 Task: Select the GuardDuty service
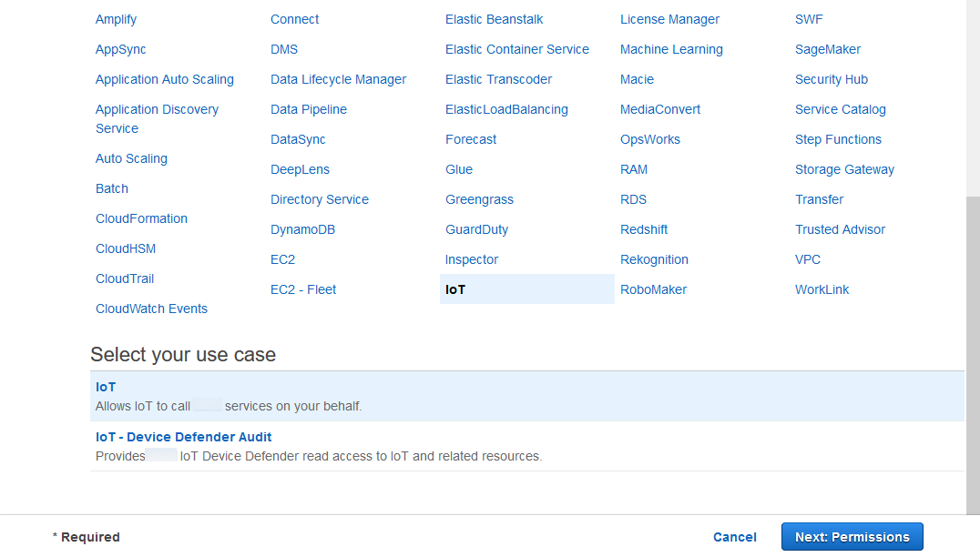(476, 229)
